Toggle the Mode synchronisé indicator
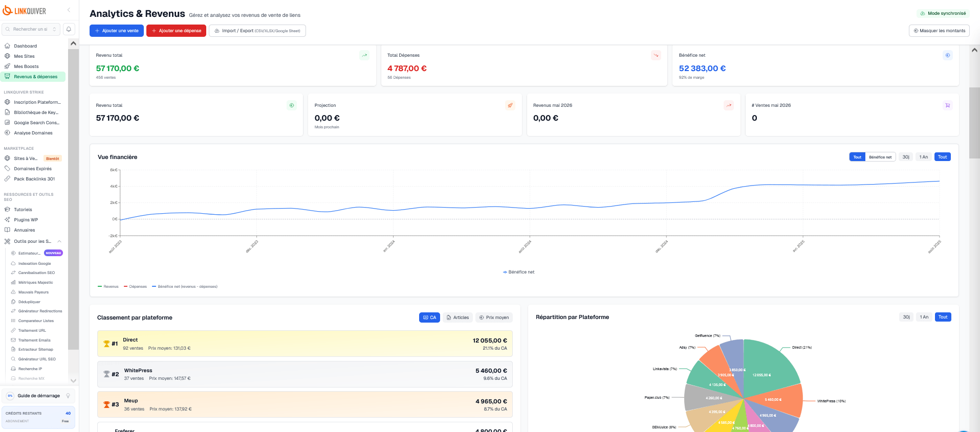The height and width of the screenshot is (432, 980). 943,13
